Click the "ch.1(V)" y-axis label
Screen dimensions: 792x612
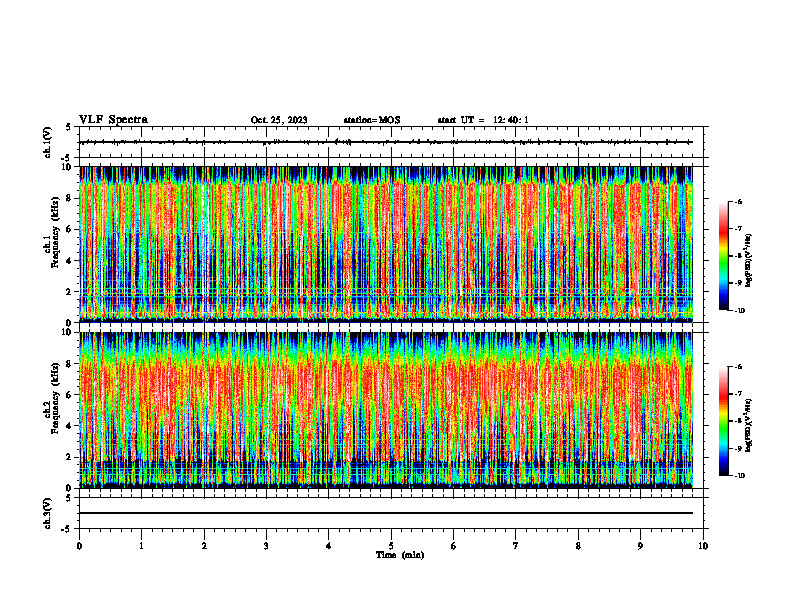click(x=48, y=142)
